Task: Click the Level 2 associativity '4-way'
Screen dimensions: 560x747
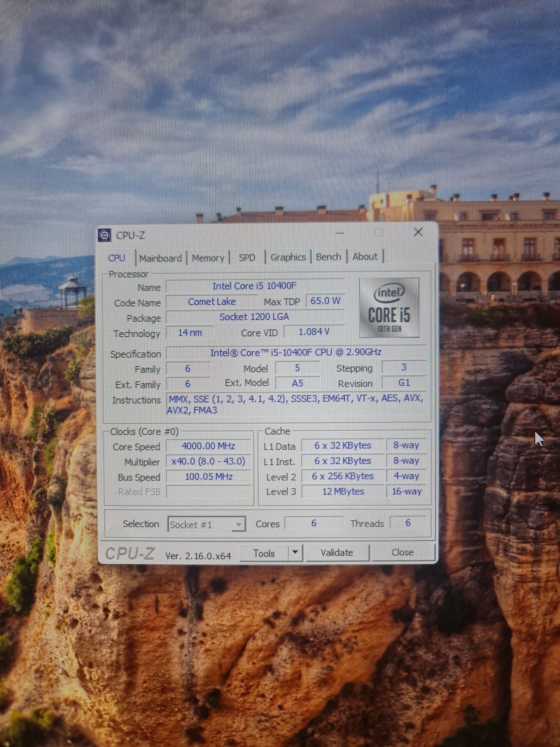Action: click(x=407, y=476)
